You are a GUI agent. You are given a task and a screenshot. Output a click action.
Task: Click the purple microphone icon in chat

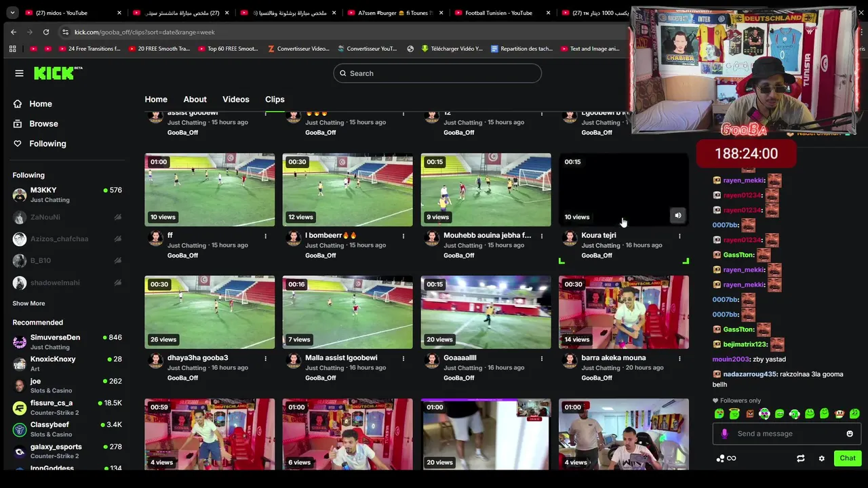[x=724, y=434]
